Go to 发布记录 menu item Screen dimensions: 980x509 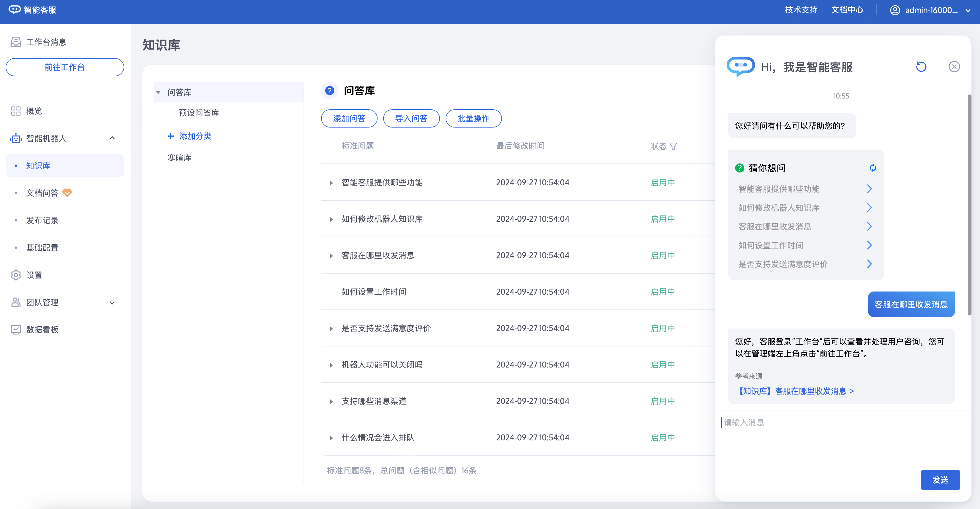click(42, 220)
